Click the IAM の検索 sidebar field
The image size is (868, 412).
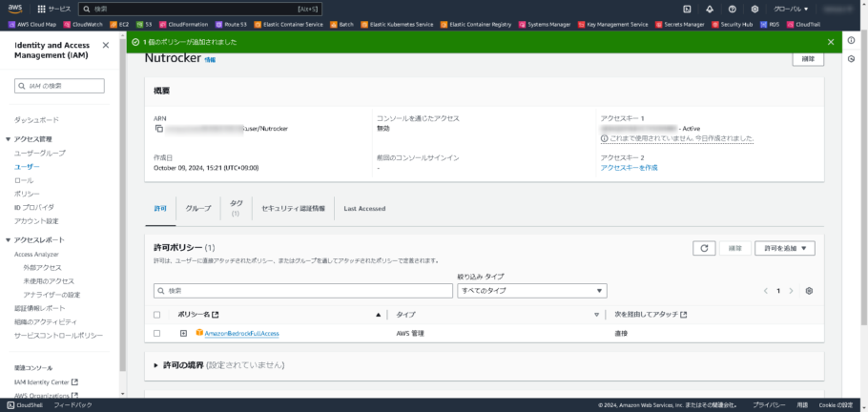(59, 86)
